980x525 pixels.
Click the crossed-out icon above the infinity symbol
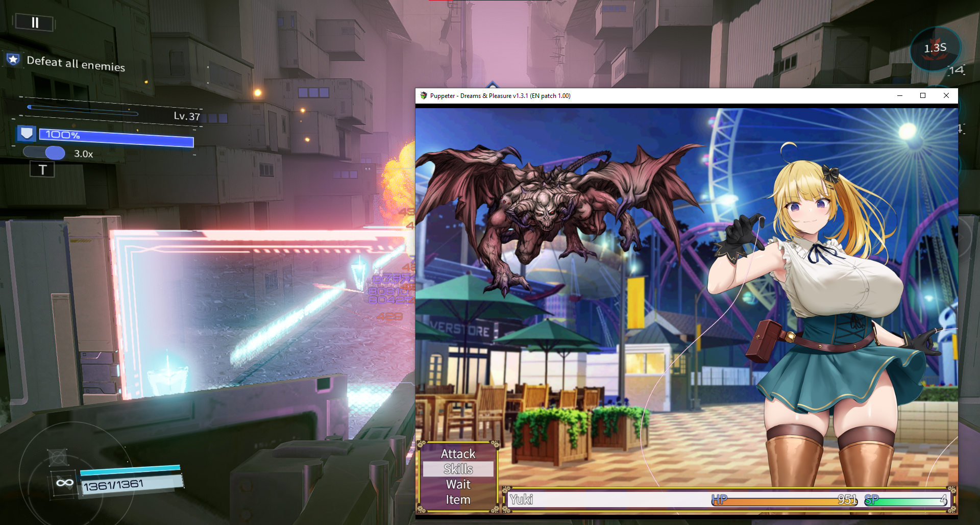(x=58, y=457)
